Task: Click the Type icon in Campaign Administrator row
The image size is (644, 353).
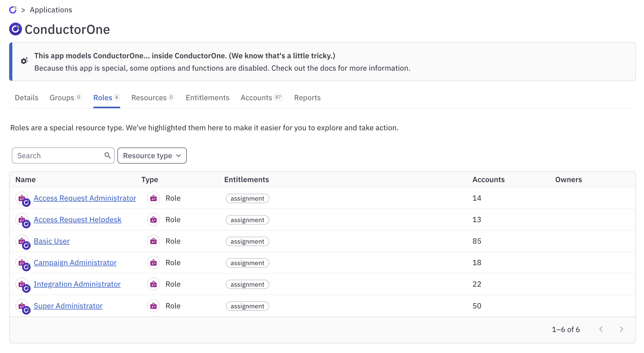Action: tap(153, 263)
